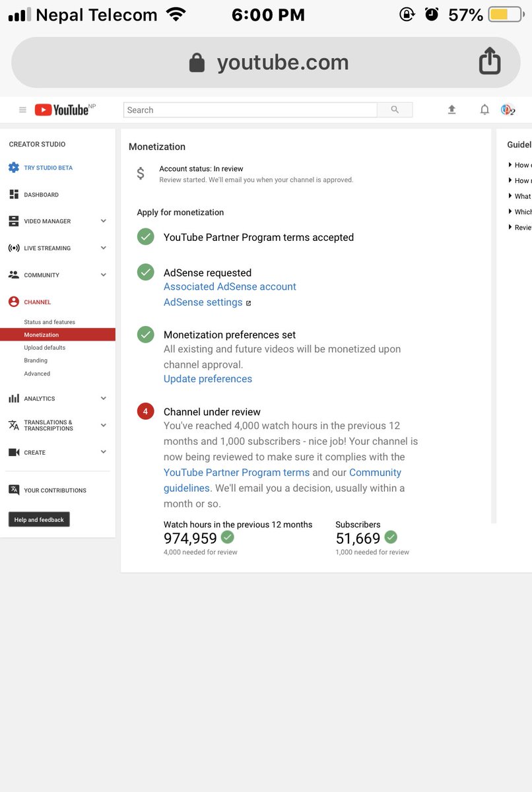Click the Community people icon

14,275
